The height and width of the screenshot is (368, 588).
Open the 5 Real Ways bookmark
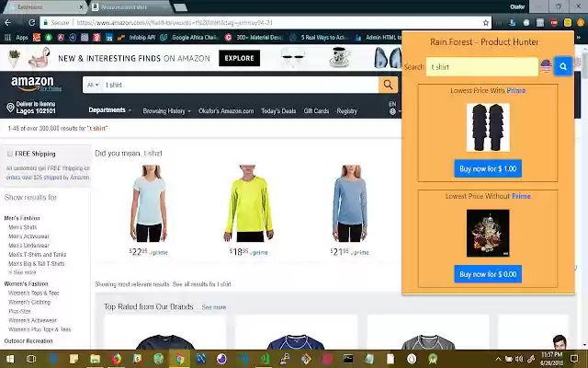[x=319, y=37]
